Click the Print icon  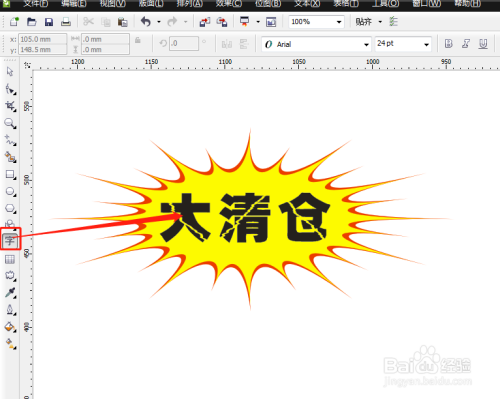point(66,22)
